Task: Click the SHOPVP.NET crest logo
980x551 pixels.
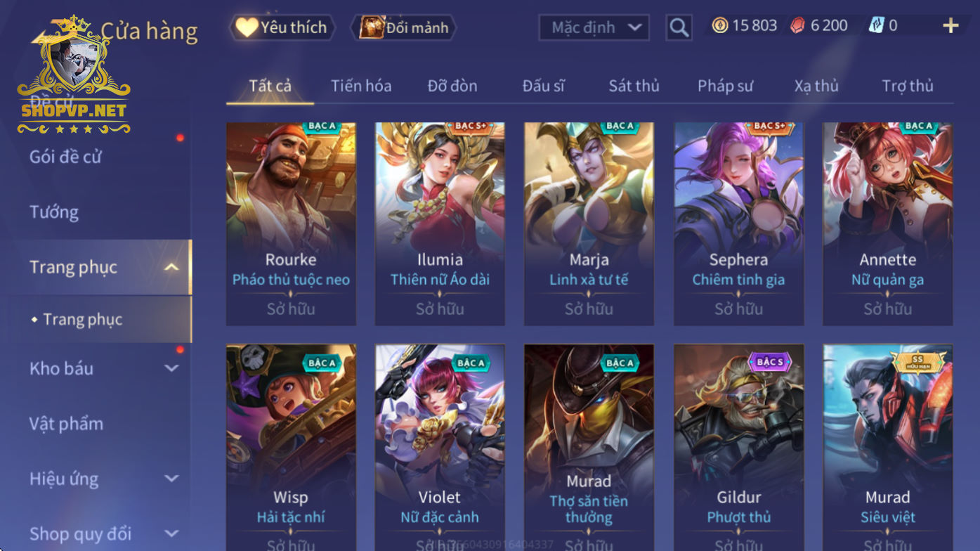Action: click(74, 74)
